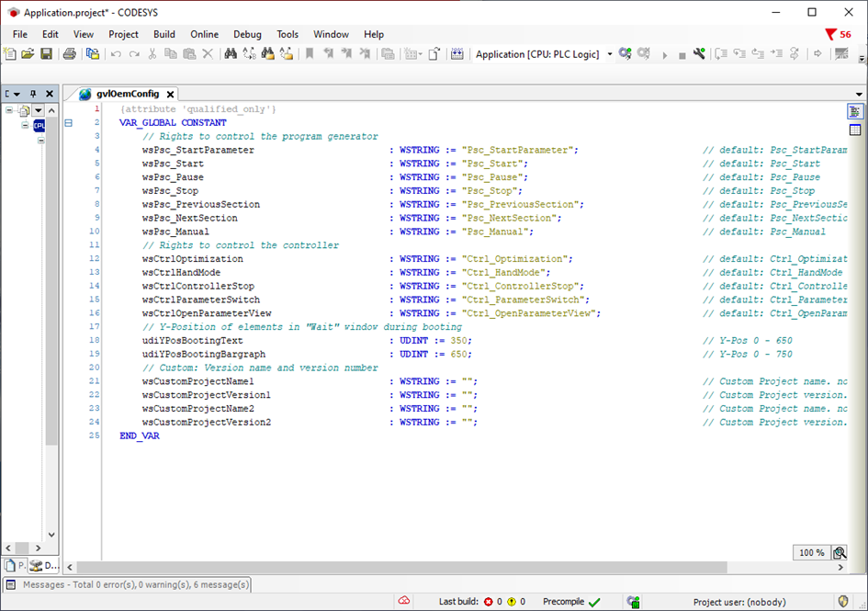Image resolution: width=868 pixels, height=611 pixels.
Task: Click the zoom magnifier icon beside 100 %
Action: click(840, 552)
